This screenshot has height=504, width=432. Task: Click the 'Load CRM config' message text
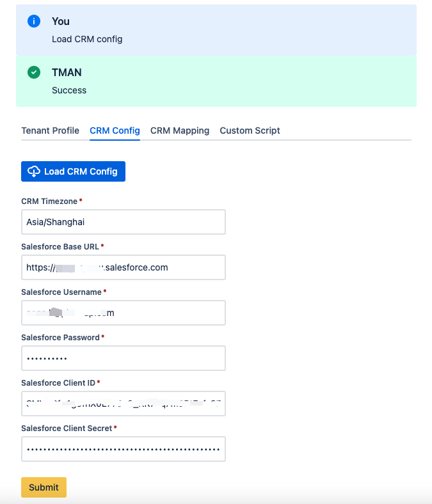87,39
